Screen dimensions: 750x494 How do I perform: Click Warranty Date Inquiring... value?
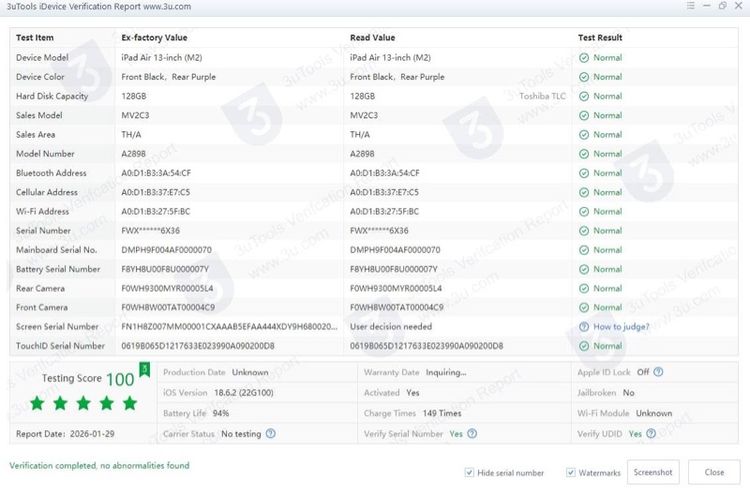446,372
